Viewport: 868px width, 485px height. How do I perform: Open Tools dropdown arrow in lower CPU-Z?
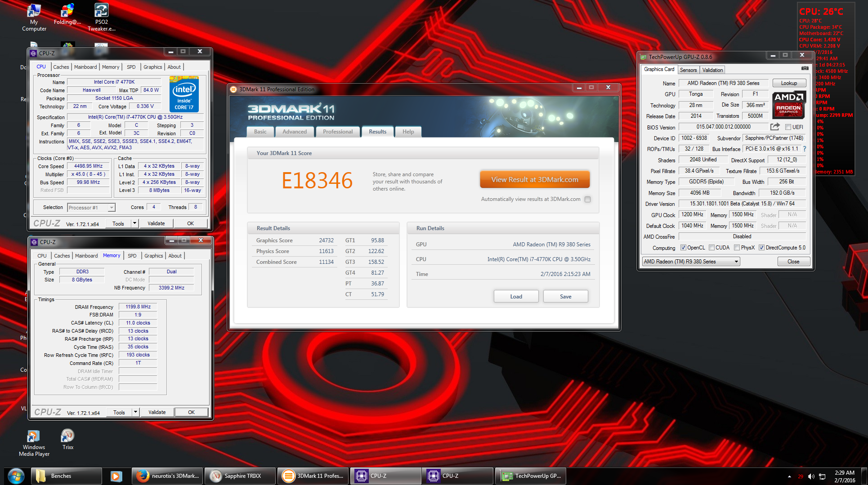[x=135, y=412]
